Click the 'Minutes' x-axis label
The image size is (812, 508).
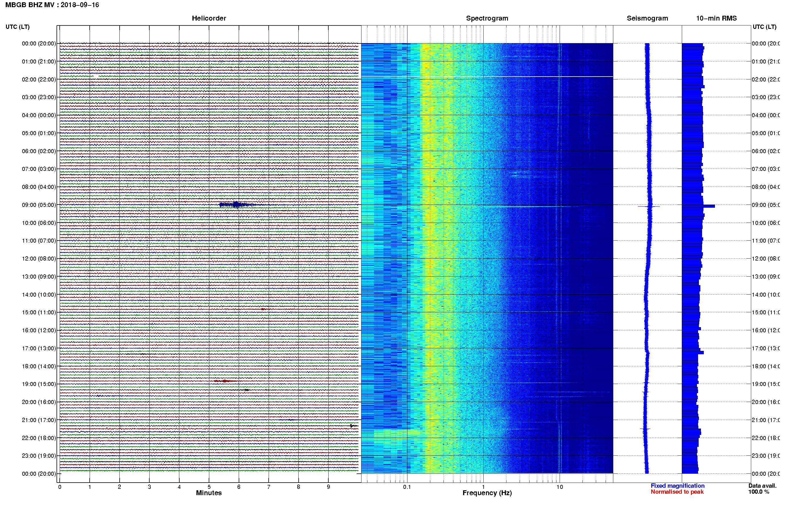click(209, 493)
